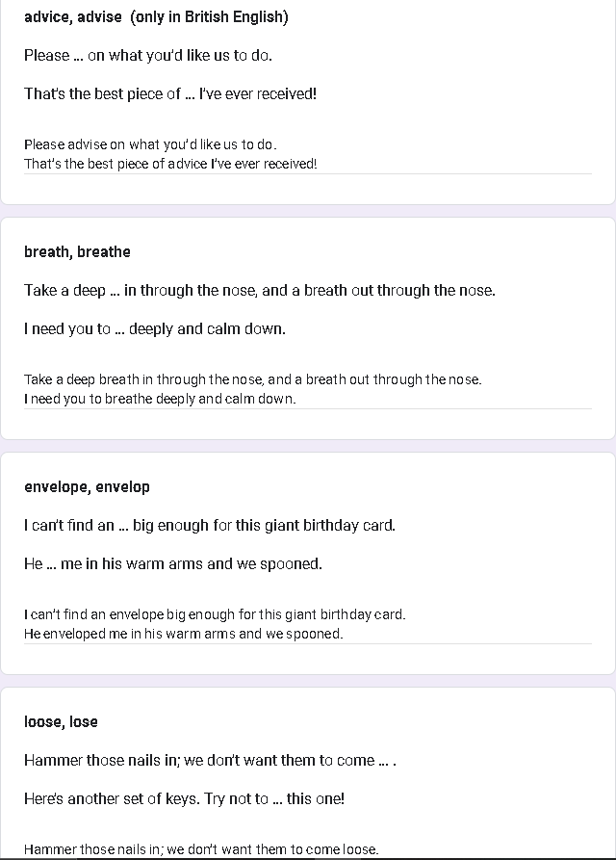The width and height of the screenshot is (616, 860).
Task: Click the answer line "can't find an envelope big enough"
Action: coord(215,614)
